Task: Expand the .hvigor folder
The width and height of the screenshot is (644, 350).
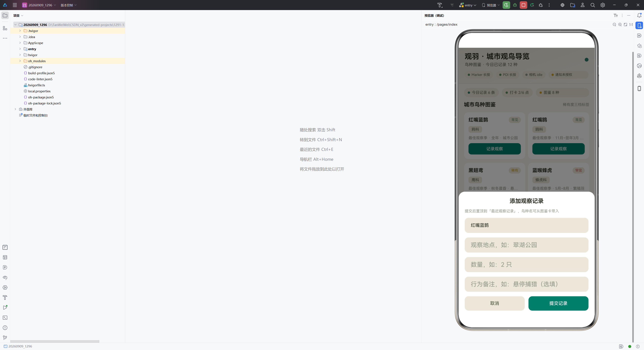Action: [x=20, y=31]
